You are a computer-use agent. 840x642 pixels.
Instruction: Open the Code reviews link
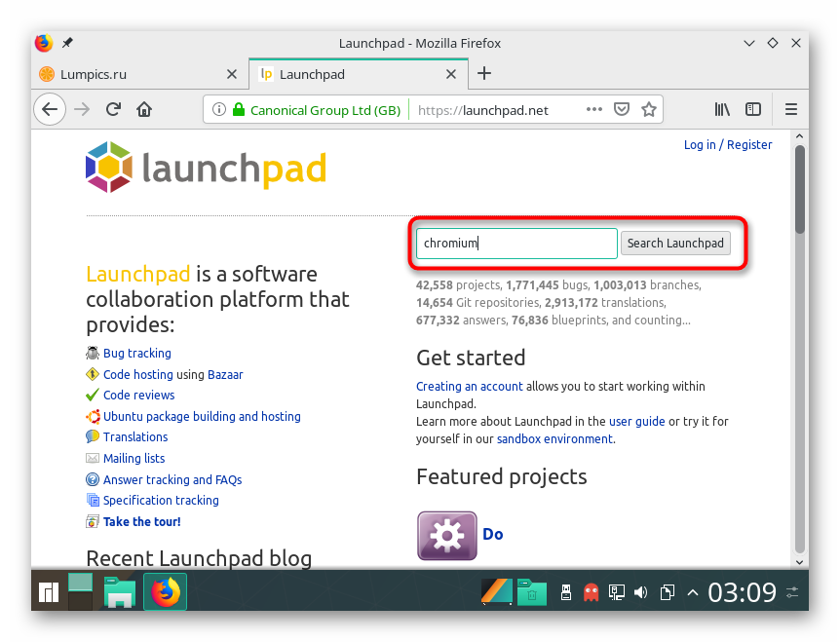coord(138,396)
